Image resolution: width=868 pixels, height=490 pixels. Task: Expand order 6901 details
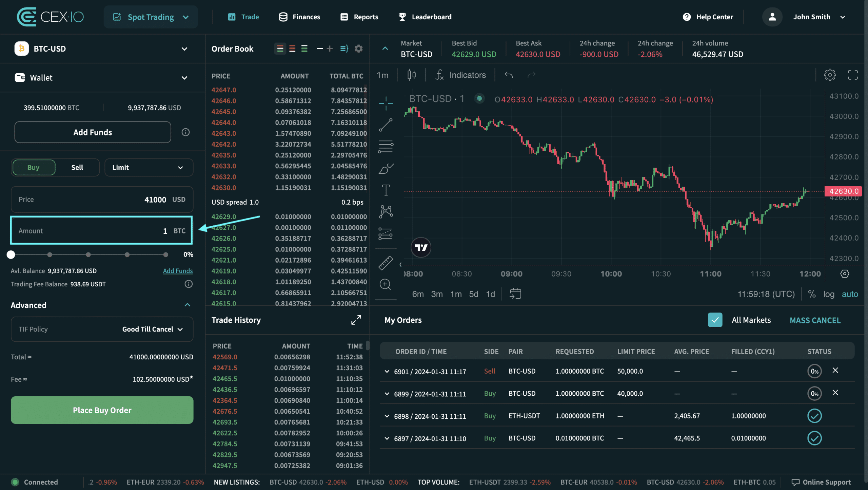point(387,371)
